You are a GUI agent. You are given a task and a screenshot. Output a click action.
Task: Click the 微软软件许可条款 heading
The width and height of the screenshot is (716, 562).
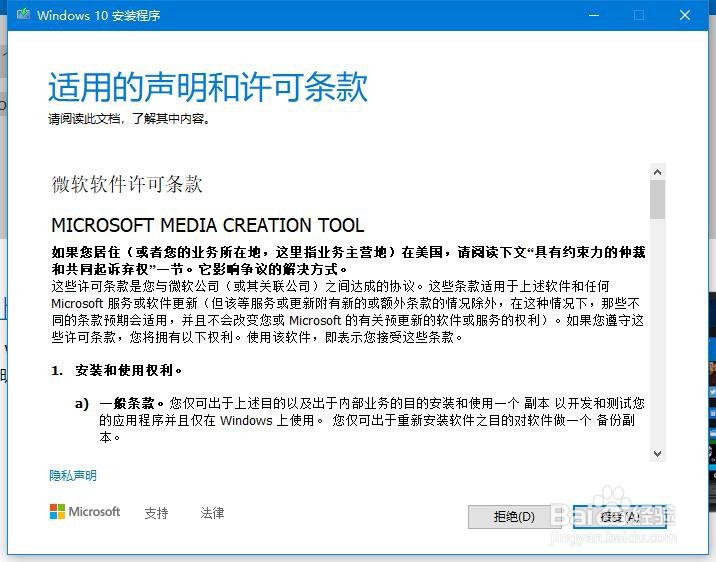tap(127, 184)
